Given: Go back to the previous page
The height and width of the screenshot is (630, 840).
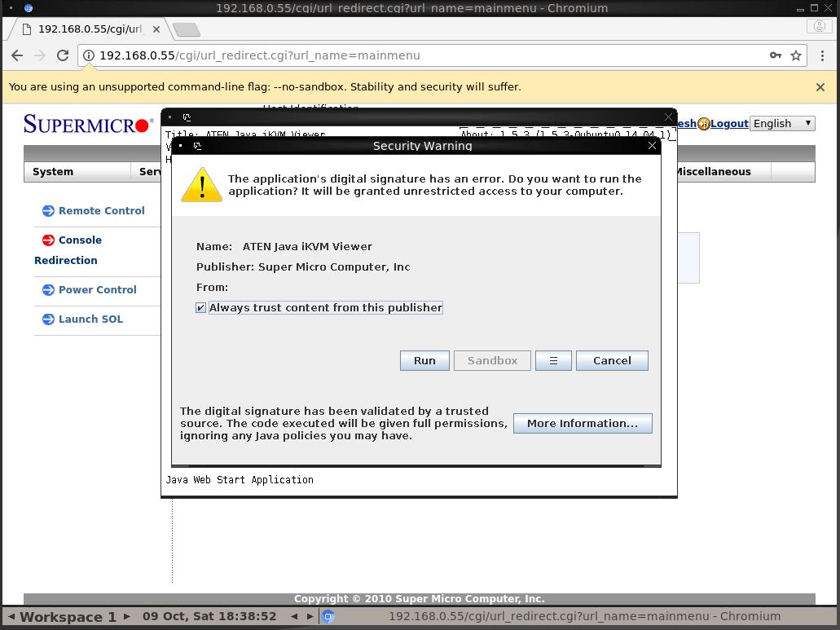Looking at the screenshot, I should pyautogui.click(x=17, y=55).
